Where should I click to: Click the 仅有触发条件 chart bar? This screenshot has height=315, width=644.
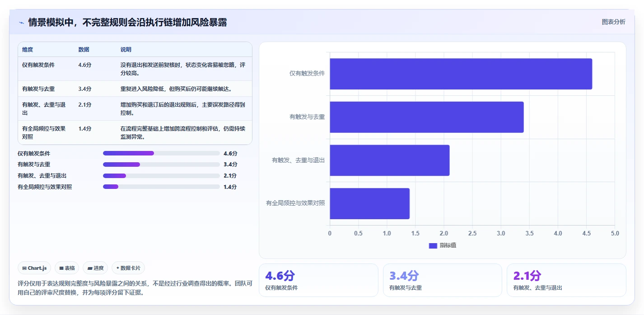[x=461, y=74]
